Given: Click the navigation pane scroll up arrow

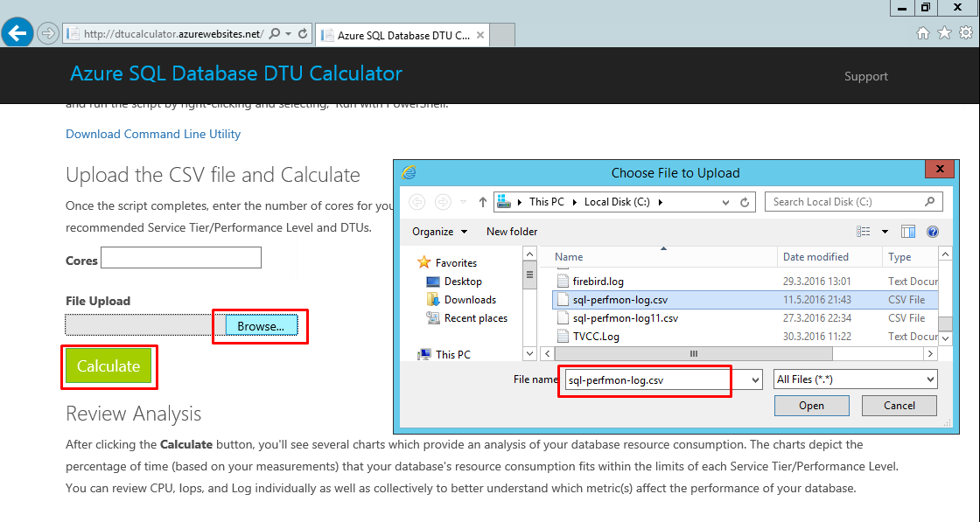Looking at the screenshot, I should point(530,254).
